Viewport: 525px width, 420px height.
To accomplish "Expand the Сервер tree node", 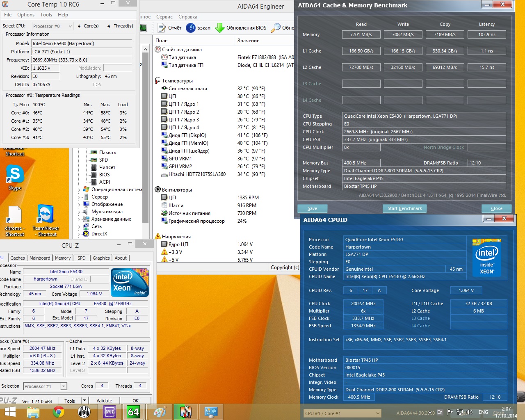I will pyautogui.click(x=79, y=197).
